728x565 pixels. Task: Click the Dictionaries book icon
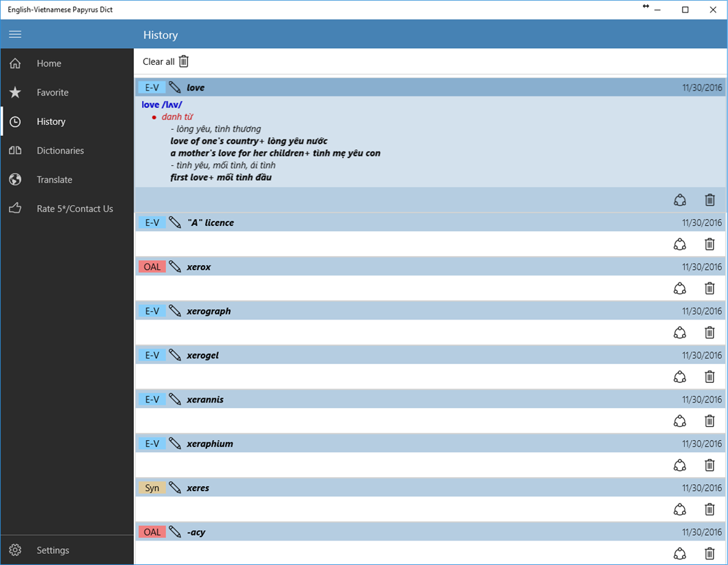point(15,151)
